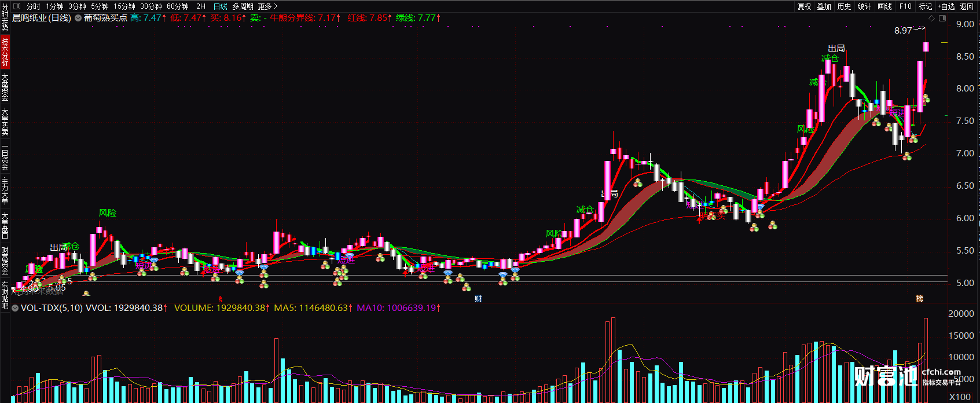Open the 画线 drawing tools
The image size is (980, 403).
(x=884, y=6)
